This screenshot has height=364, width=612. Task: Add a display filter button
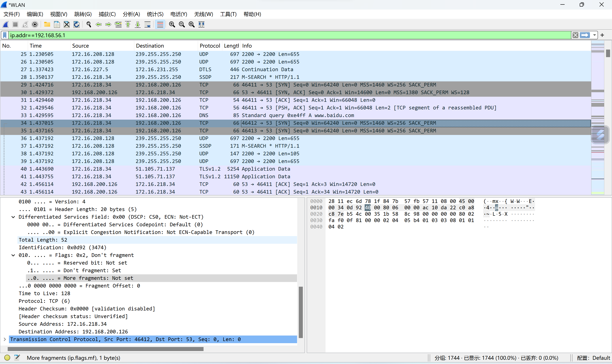coord(602,35)
